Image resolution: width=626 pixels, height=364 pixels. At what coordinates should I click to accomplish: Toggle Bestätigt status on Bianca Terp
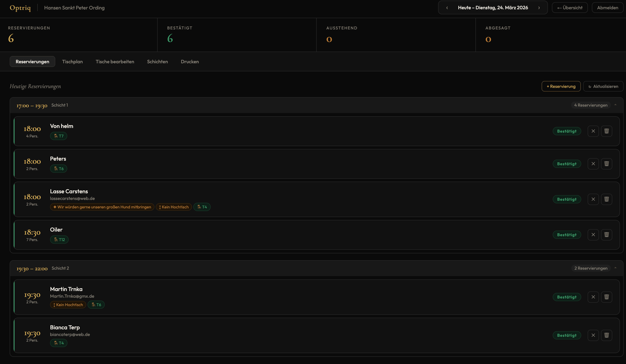567,335
